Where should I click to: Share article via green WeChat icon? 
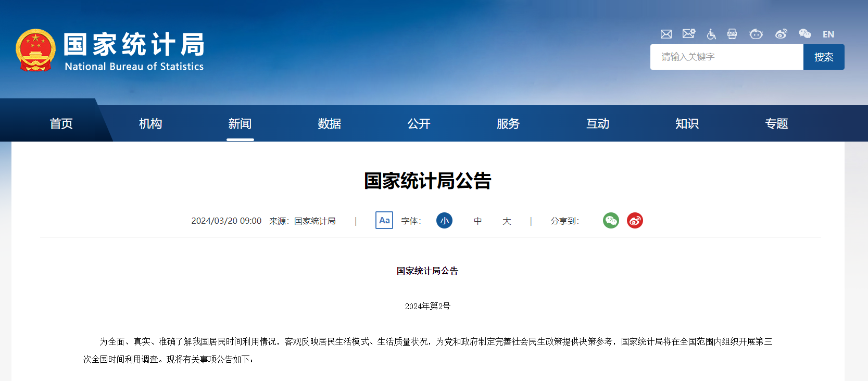[611, 221]
